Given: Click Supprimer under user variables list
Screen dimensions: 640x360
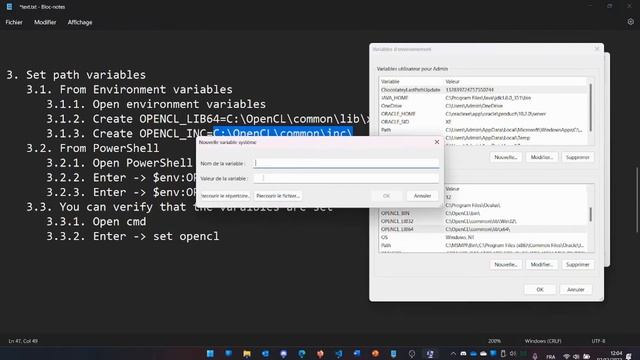Looking at the screenshot, I should [x=578, y=157].
